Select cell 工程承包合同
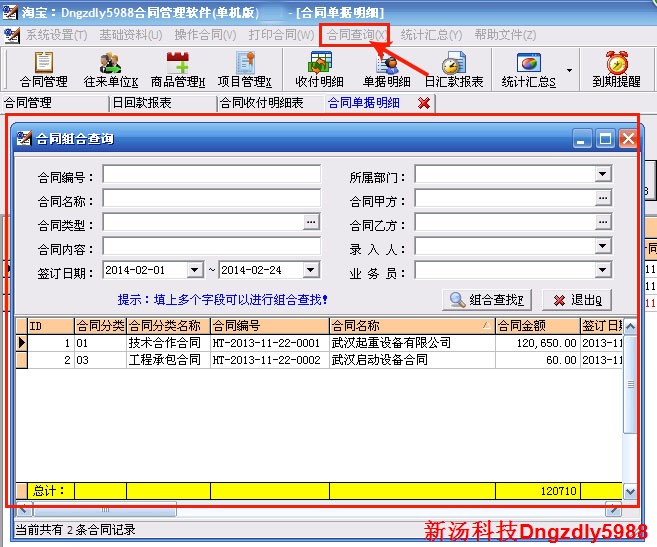Viewport: 657px width, 547px height. point(168,360)
